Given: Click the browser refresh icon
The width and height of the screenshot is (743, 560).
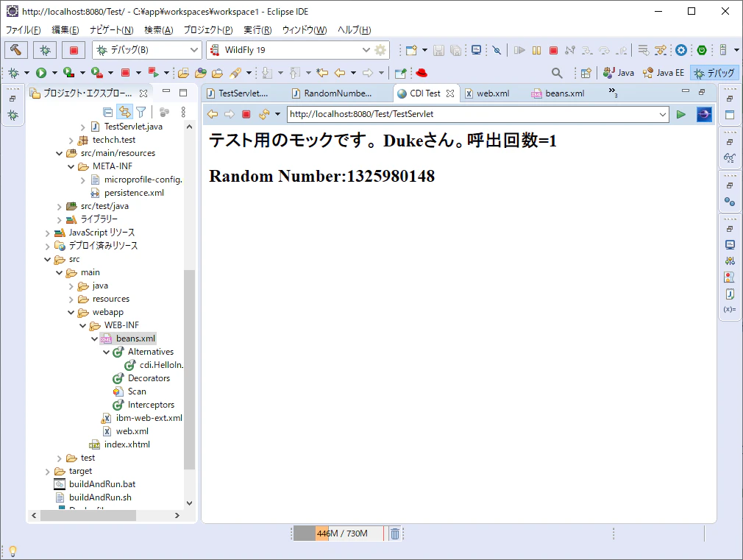Looking at the screenshot, I should click(264, 114).
